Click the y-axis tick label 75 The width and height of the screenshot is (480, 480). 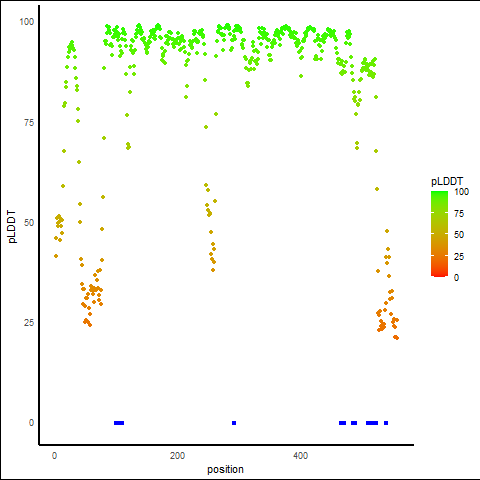pos(29,123)
